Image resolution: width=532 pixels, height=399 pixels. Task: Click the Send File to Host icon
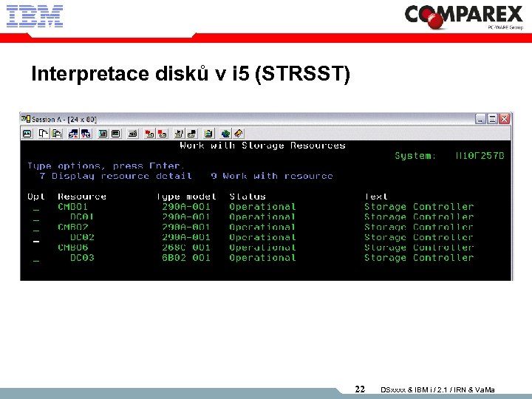pyautogui.click(x=73, y=134)
